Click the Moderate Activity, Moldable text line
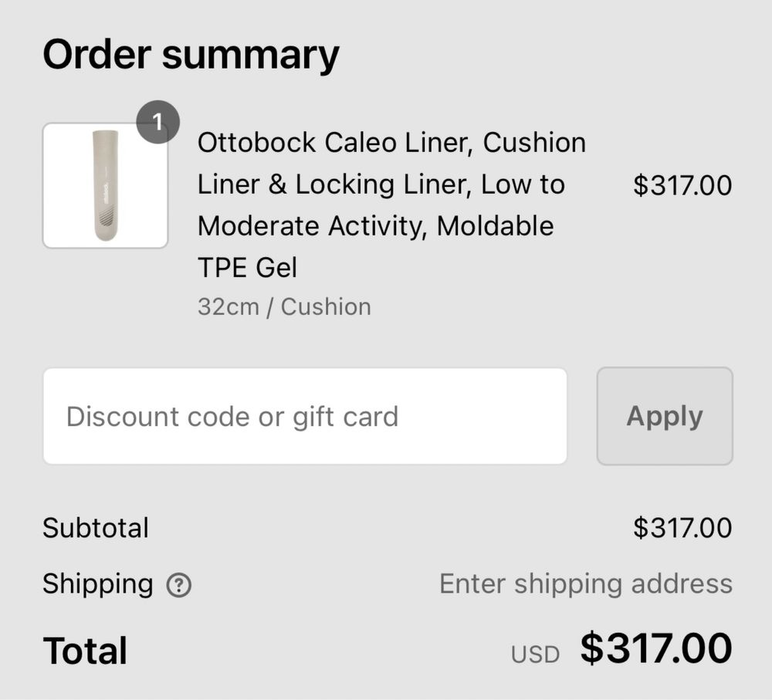The height and width of the screenshot is (700, 772). click(376, 226)
